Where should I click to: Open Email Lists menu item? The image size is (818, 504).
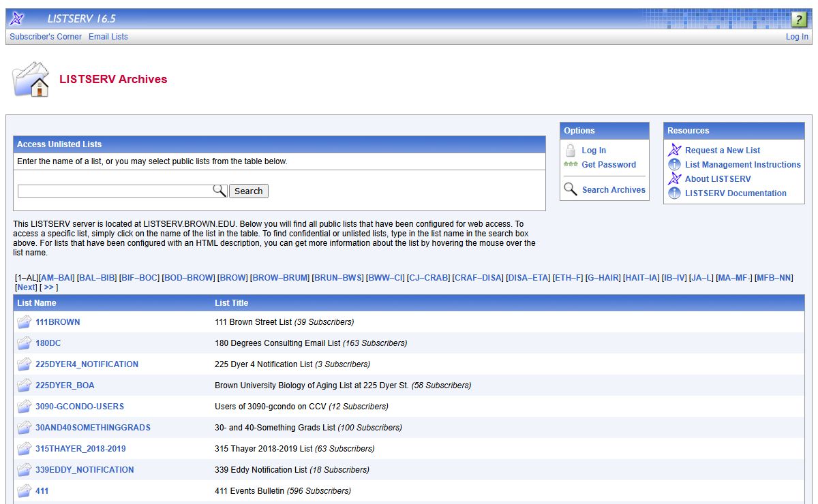tap(108, 37)
